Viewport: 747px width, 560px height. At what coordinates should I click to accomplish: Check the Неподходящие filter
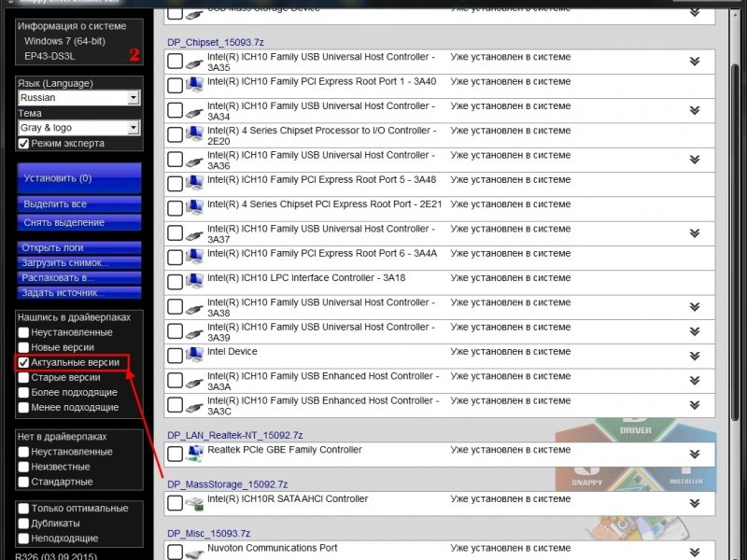23,539
